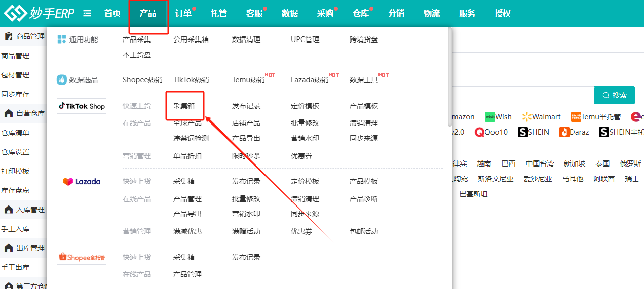Click the 入库管理 house icon
This screenshot has width=644, height=289.
coord(8,210)
